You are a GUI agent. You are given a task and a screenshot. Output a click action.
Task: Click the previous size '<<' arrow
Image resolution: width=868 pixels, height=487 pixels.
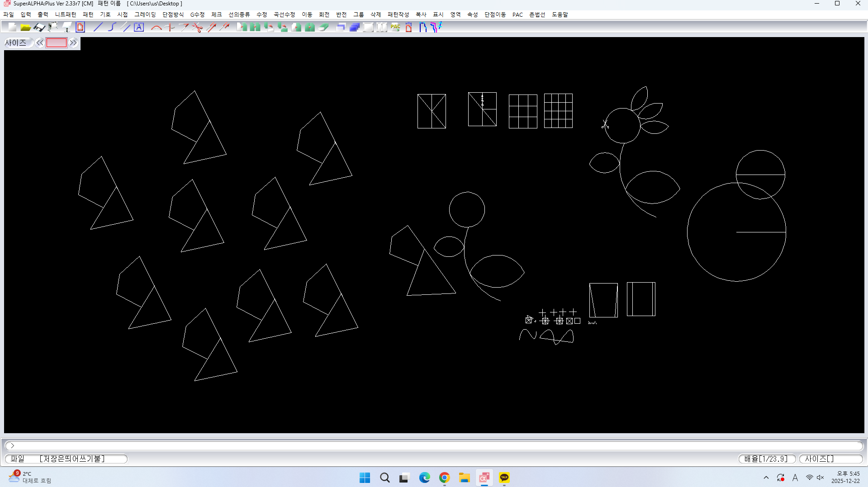tap(40, 43)
